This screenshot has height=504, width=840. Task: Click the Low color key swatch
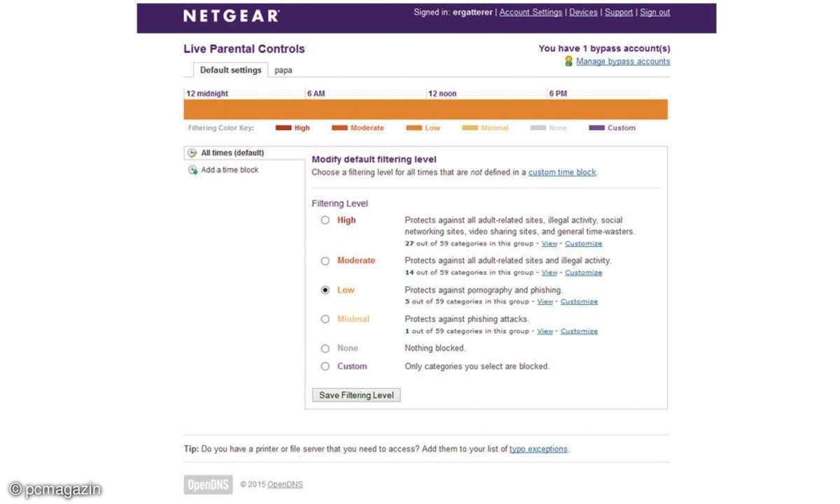click(414, 128)
